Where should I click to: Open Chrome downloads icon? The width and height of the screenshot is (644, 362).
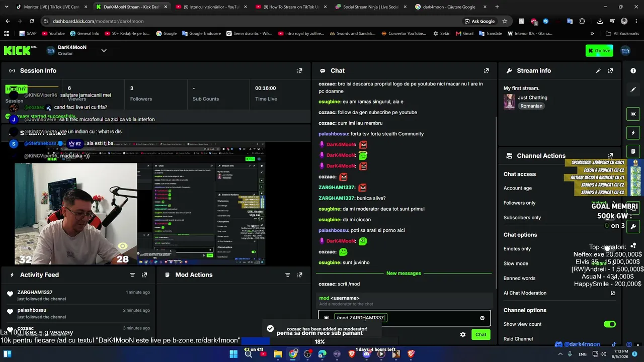600,21
